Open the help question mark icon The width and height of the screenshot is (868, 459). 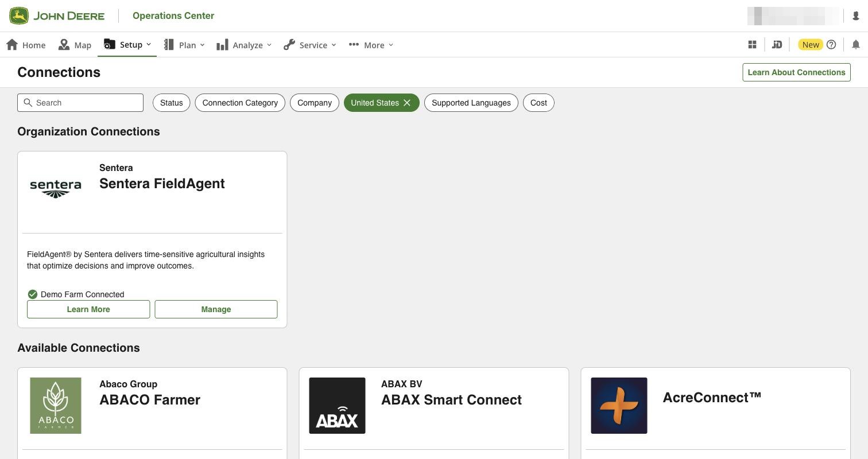[x=831, y=45]
